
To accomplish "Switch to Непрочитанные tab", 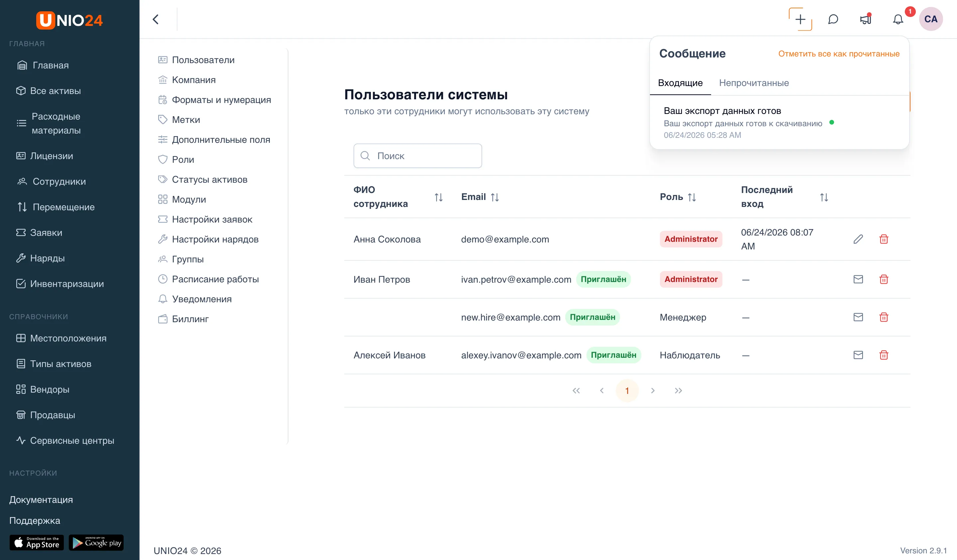I will [754, 83].
